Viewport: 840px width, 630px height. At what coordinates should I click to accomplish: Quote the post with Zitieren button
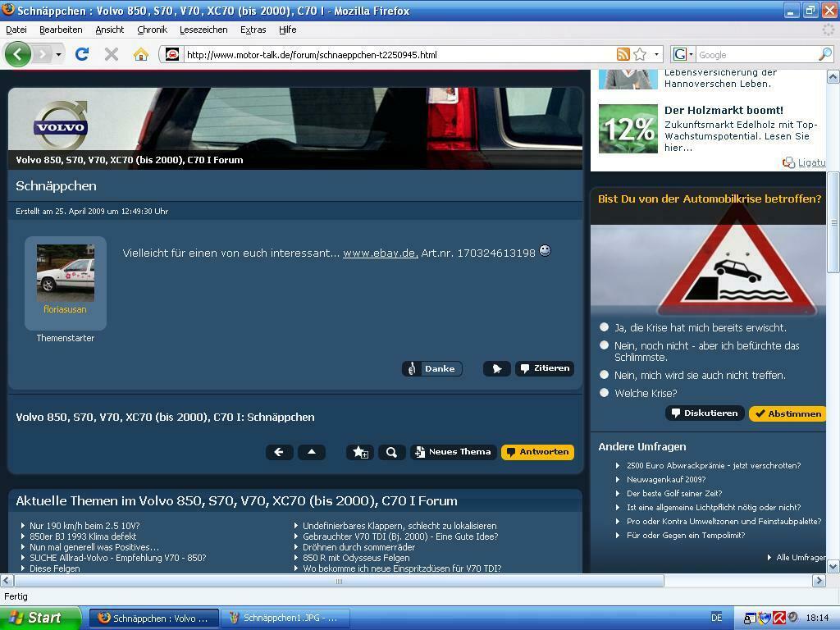[545, 368]
